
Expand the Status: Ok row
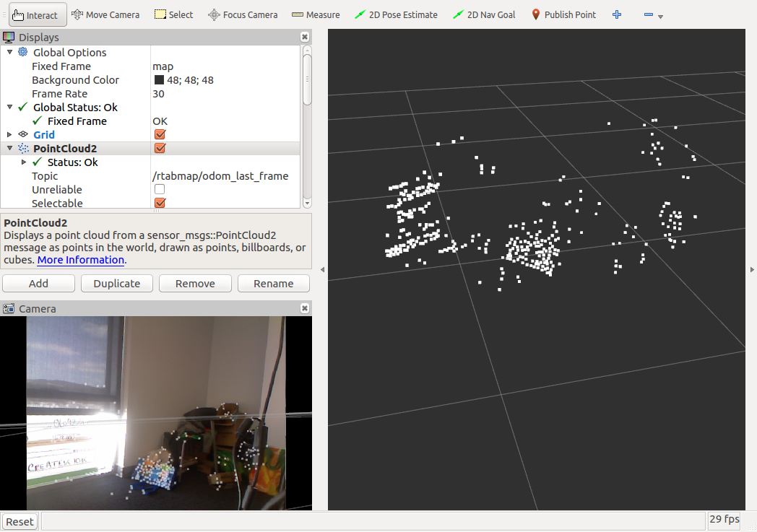click(24, 162)
